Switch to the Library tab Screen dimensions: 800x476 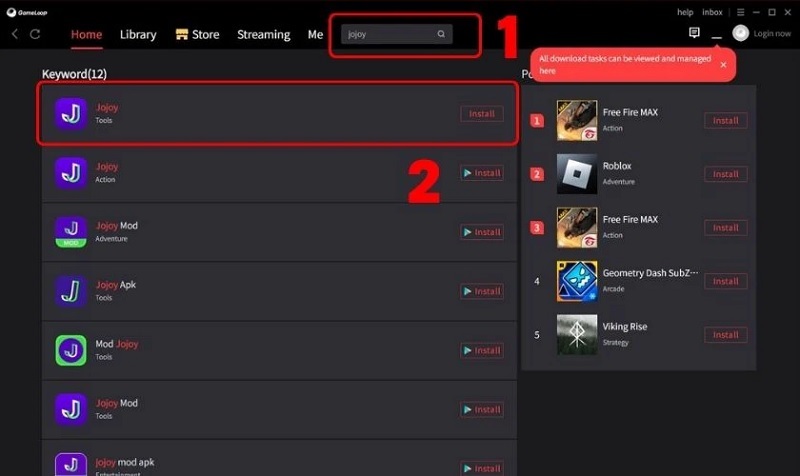tap(138, 35)
